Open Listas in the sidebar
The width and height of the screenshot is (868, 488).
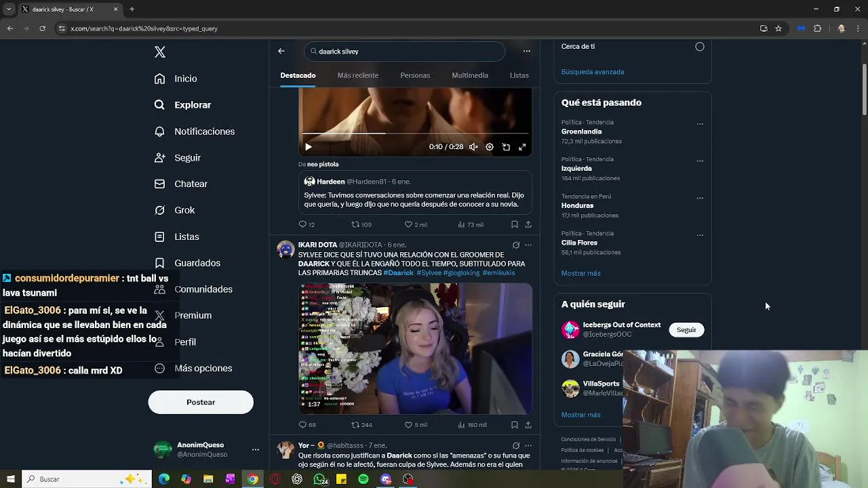tap(176, 237)
